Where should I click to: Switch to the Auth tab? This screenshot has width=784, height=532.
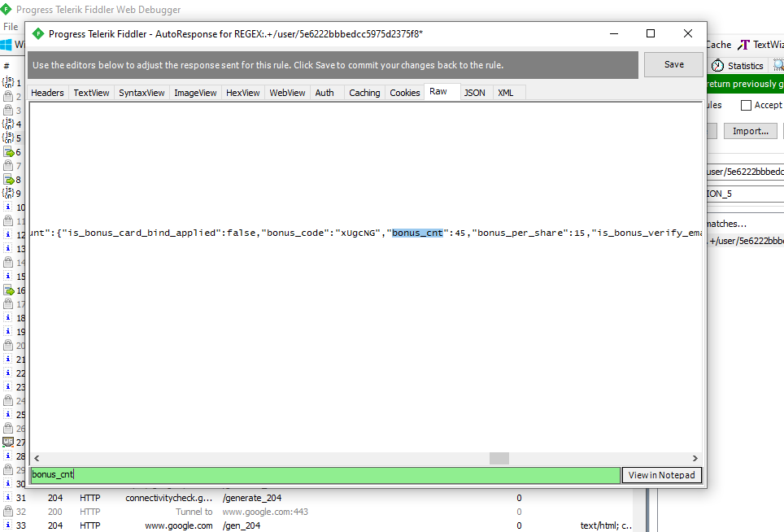(x=324, y=93)
